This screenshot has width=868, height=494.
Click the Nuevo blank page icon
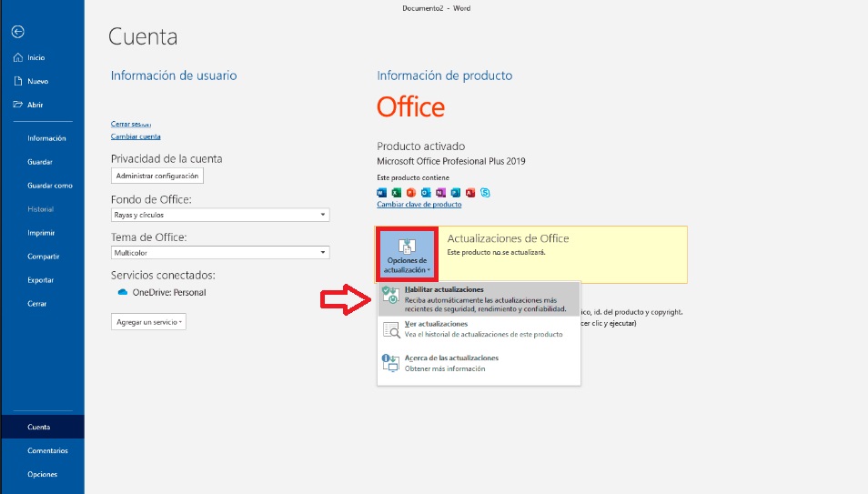[17, 81]
